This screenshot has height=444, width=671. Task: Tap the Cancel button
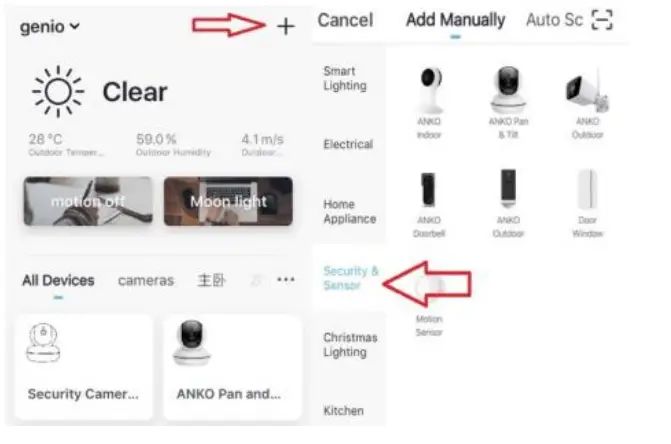[x=345, y=20]
